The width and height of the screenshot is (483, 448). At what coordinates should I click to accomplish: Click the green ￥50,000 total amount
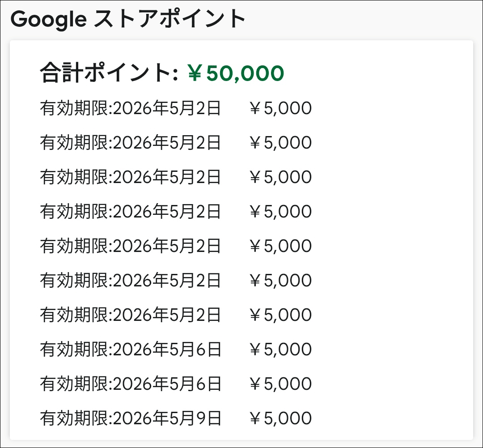click(236, 73)
